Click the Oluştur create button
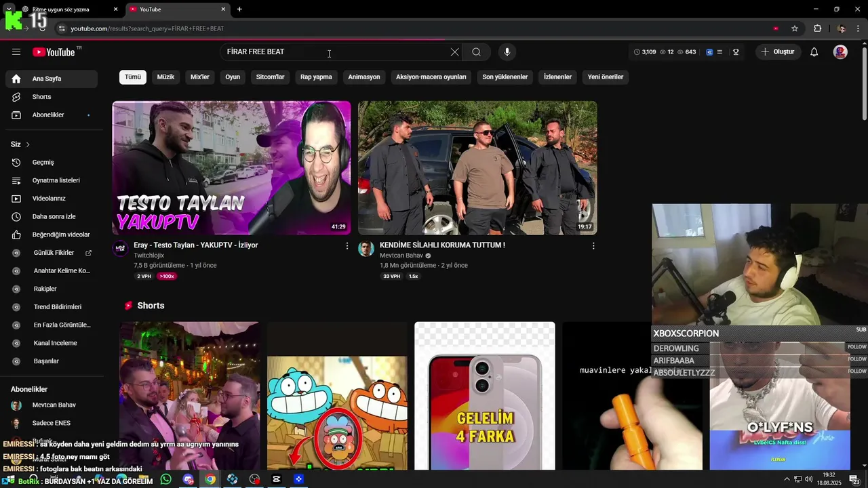Screen dimensions: 868x488 pos(778,52)
